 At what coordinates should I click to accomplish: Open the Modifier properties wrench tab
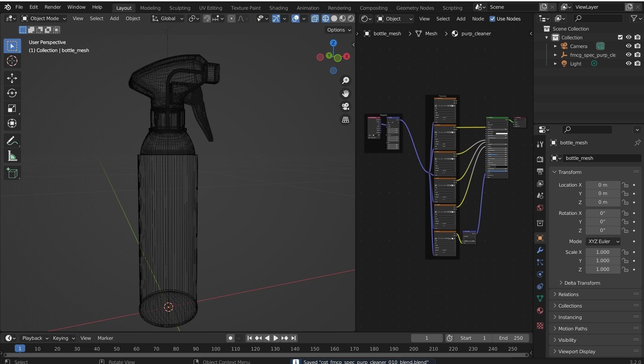[x=540, y=250]
